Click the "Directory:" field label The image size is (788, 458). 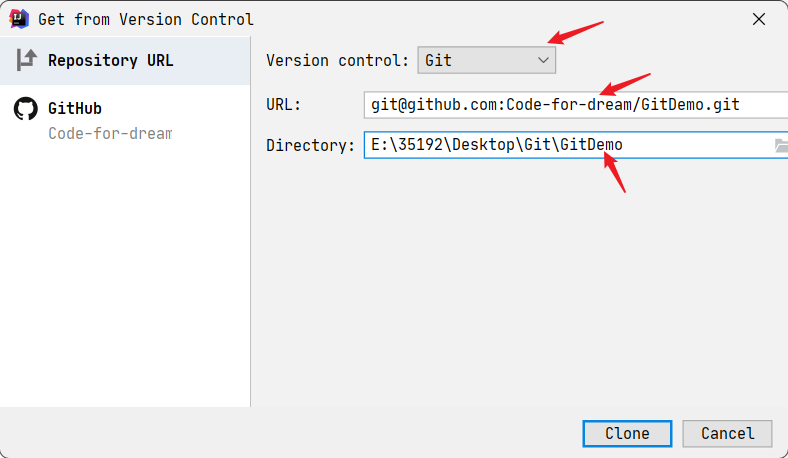point(310,145)
